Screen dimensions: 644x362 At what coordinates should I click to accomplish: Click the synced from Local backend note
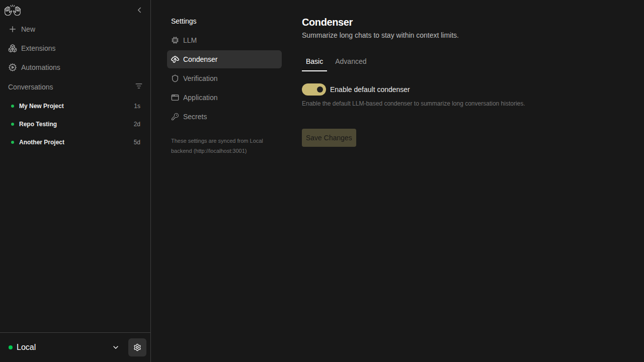[x=217, y=146]
